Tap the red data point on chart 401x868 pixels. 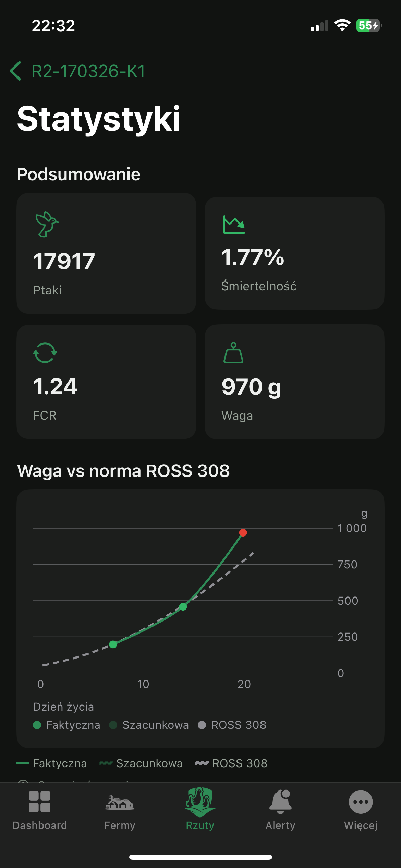click(x=243, y=532)
